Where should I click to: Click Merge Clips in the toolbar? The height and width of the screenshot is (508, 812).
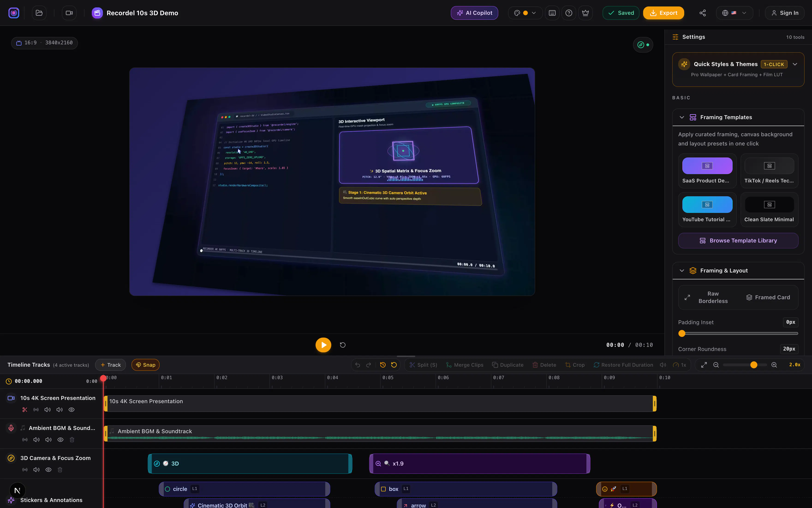[x=465, y=365]
